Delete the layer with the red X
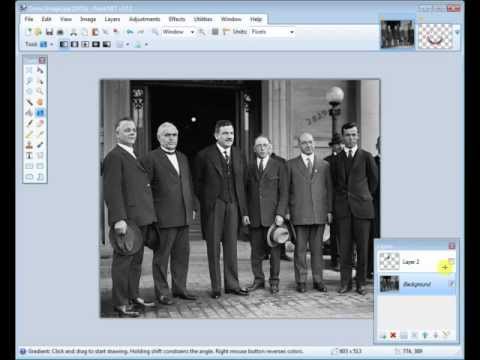Image resolution: width=480 pixels, height=360 pixels. (x=393, y=335)
